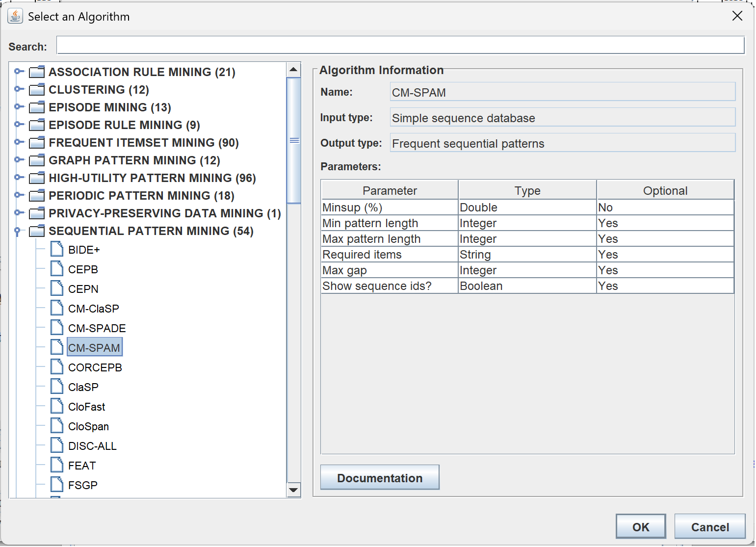Viewport: 756px width, 547px height.
Task: Cancel the algorithm selection dialog
Action: (x=710, y=526)
